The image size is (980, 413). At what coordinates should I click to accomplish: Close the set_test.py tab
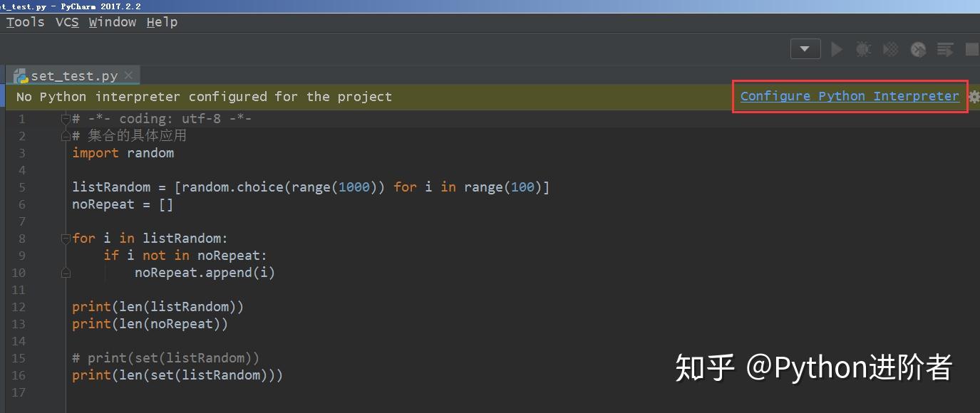point(128,75)
